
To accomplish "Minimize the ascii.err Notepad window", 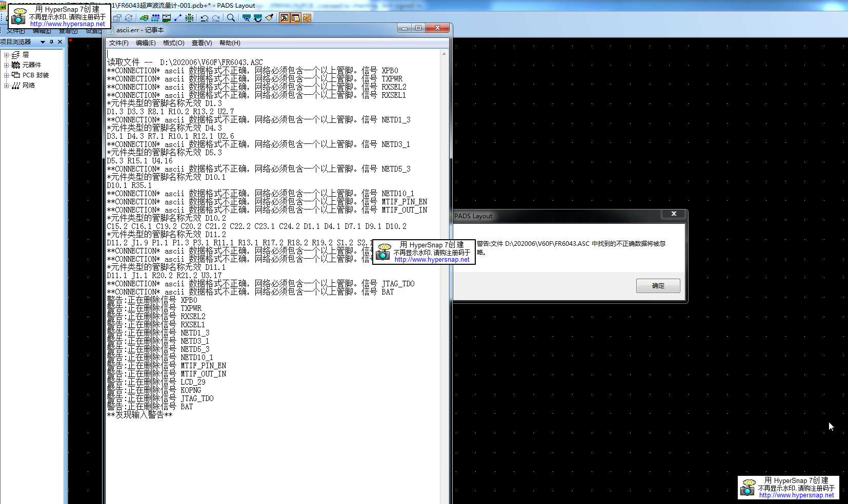I will tap(405, 28).
